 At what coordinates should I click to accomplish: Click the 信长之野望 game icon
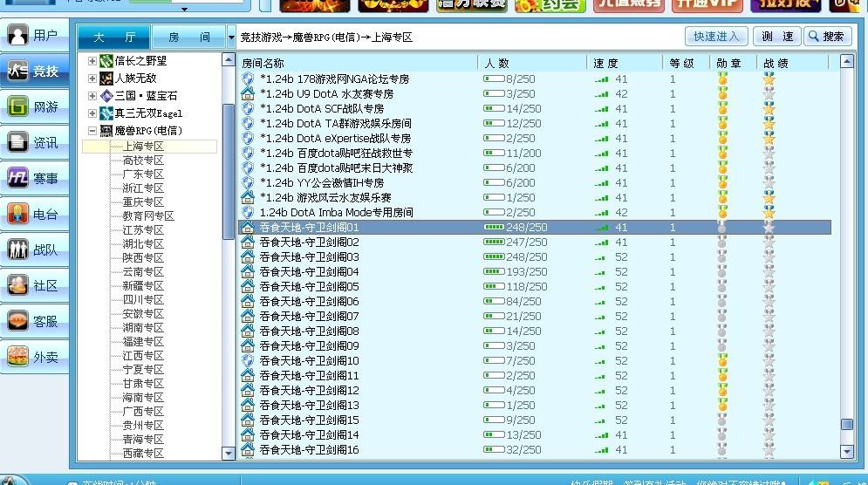(106, 61)
